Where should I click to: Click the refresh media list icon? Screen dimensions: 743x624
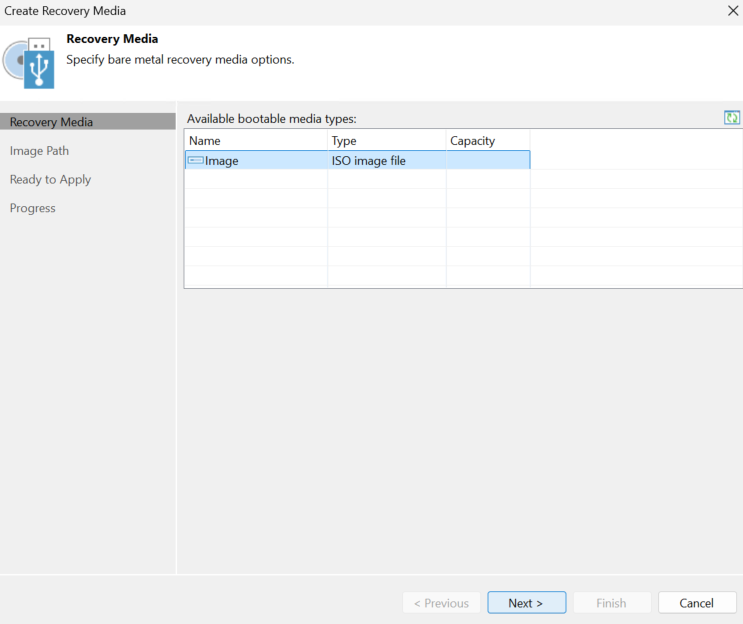(732, 118)
